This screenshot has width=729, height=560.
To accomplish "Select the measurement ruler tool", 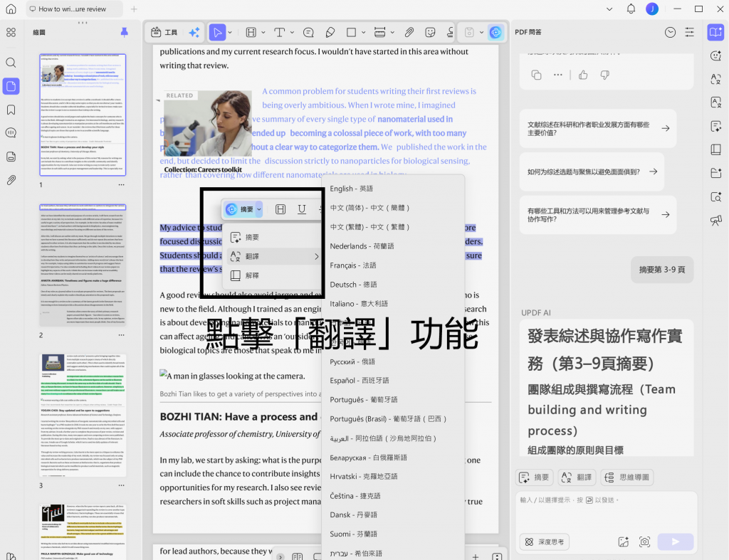I will 380,32.
